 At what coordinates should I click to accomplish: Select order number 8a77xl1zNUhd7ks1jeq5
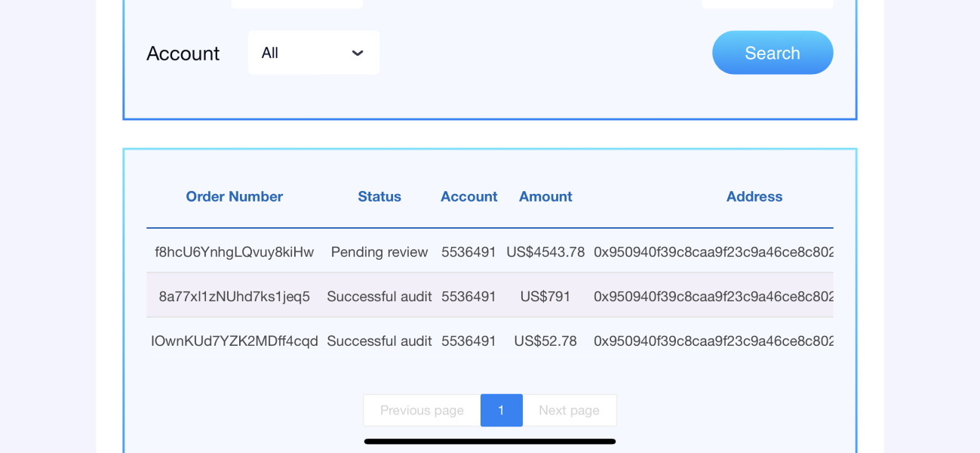234,297
